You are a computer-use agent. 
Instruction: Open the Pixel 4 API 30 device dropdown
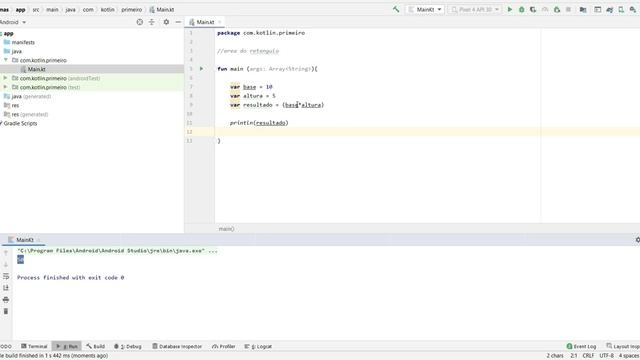coord(475,9)
